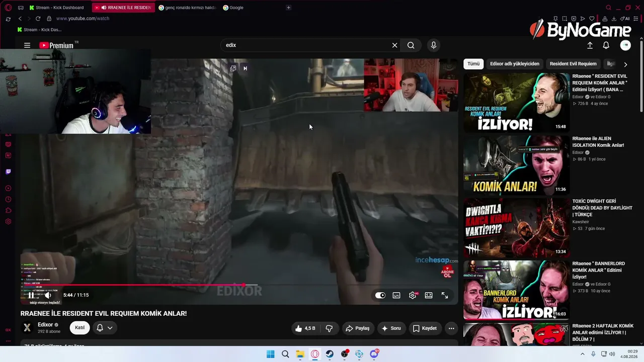
Task: Add page to bookmarks with heart icon
Action: point(592,19)
